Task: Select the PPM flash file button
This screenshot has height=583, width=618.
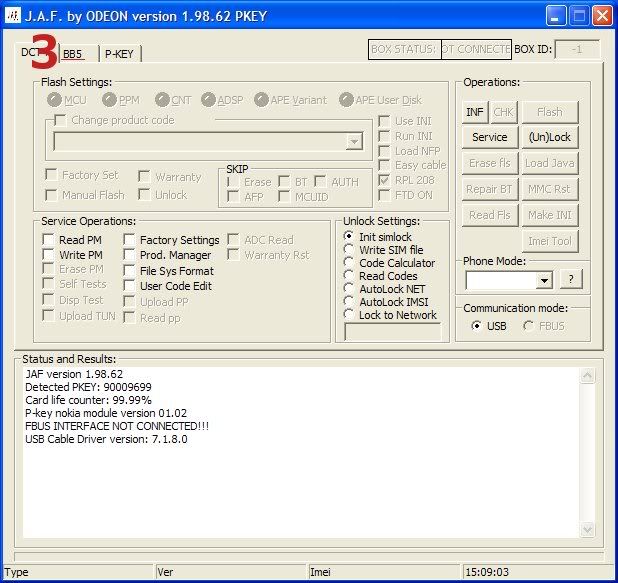Action: (x=109, y=100)
